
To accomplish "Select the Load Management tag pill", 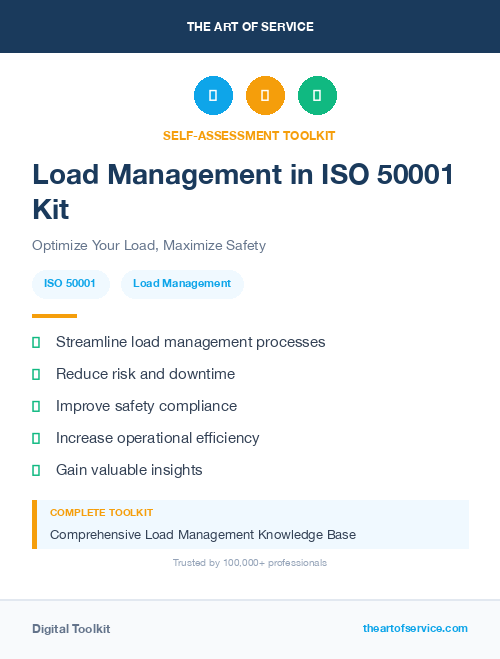I will 182,284.
